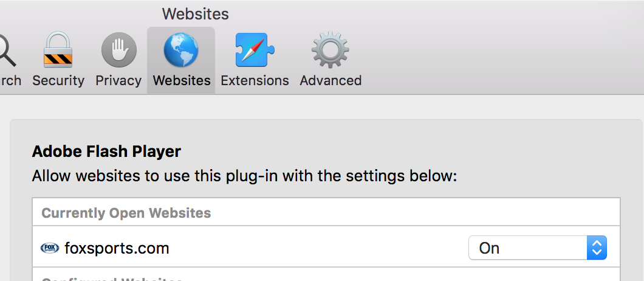Click the partially visible Search tab label
The width and height of the screenshot is (644, 281).
pos(10,81)
